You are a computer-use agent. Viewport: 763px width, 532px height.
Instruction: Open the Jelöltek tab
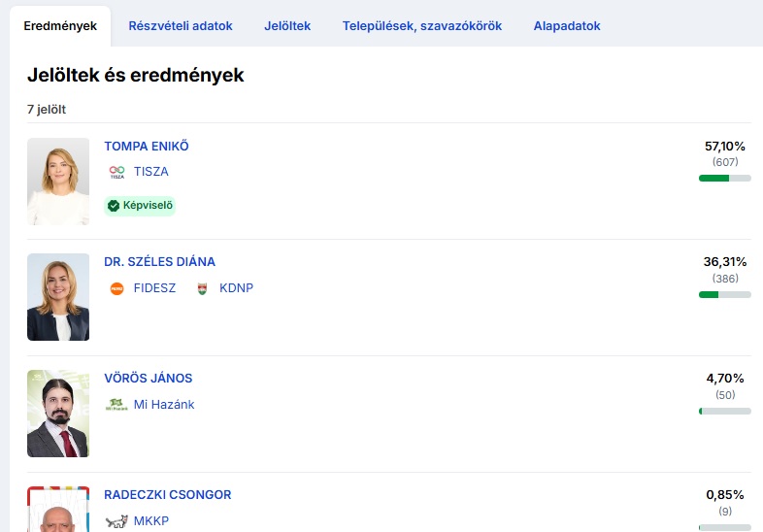[x=287, y=26]
